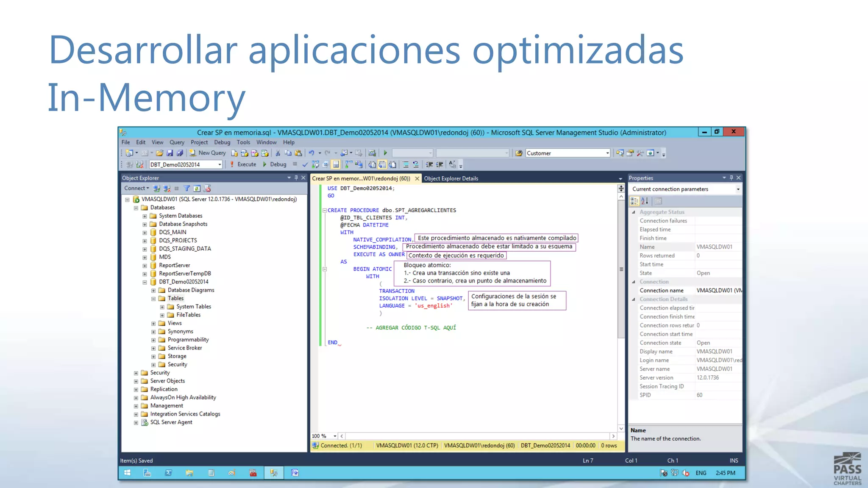This screenshot has width=868, height=488.
Task: Open the Connect menu in Object Explorer
Action: 136,188
